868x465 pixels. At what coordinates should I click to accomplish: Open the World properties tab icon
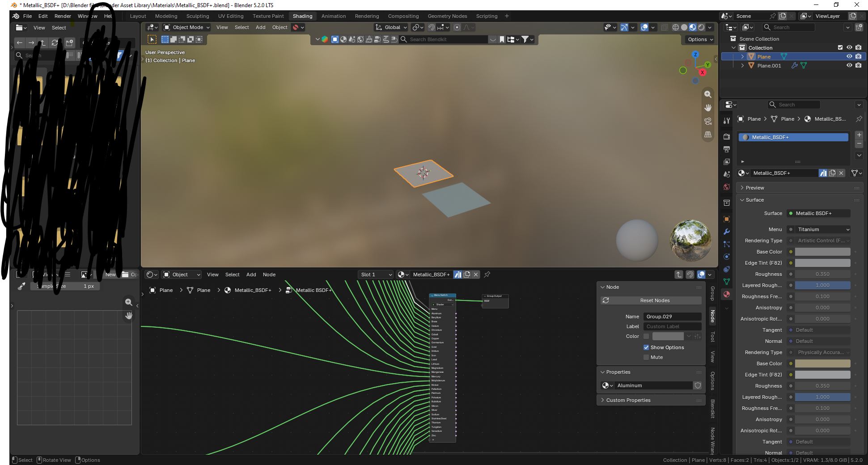[727, 187]
